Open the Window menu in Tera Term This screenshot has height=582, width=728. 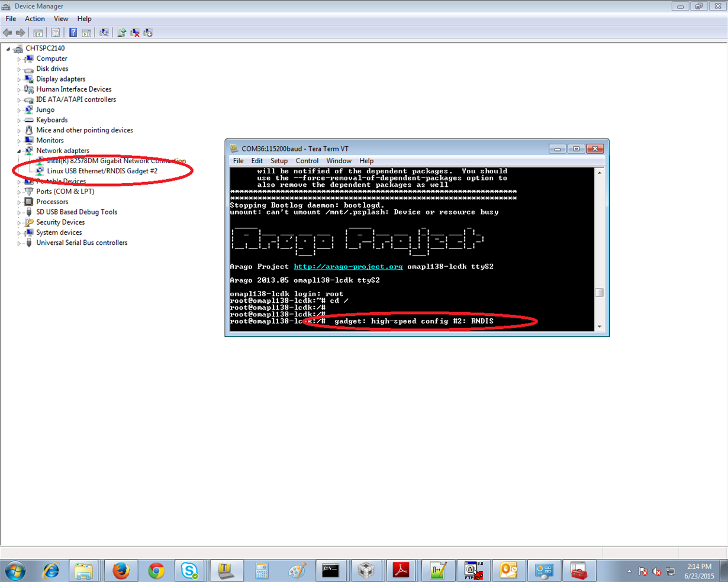(x=339, y=161)
